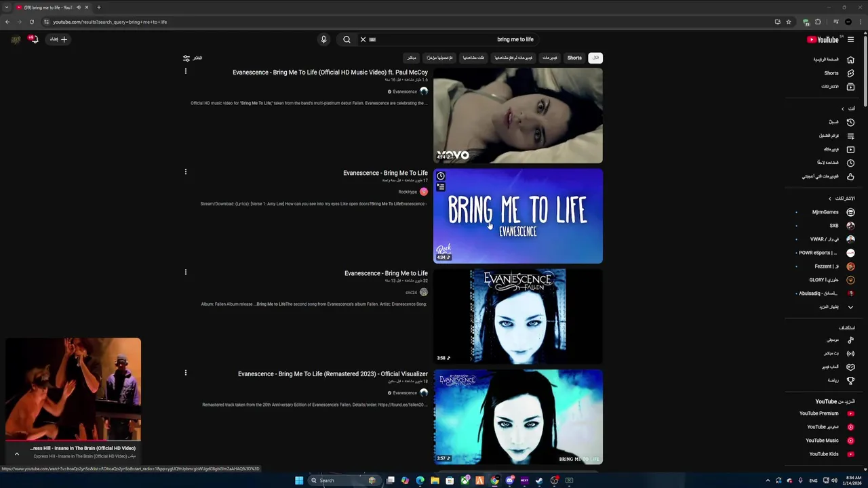The width and height of the screenshot is (868, 488).
Task: Open the notifications bell
Action: [x=33, y=39]
